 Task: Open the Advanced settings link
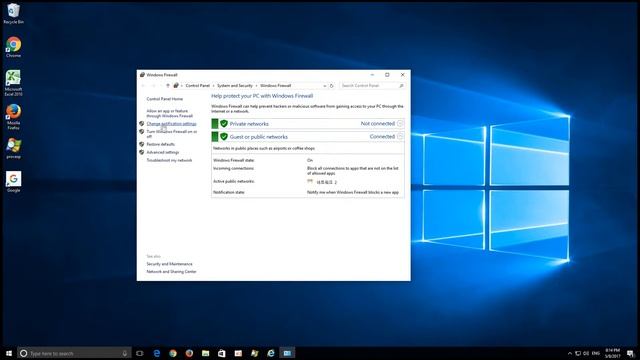pos(162,152)
